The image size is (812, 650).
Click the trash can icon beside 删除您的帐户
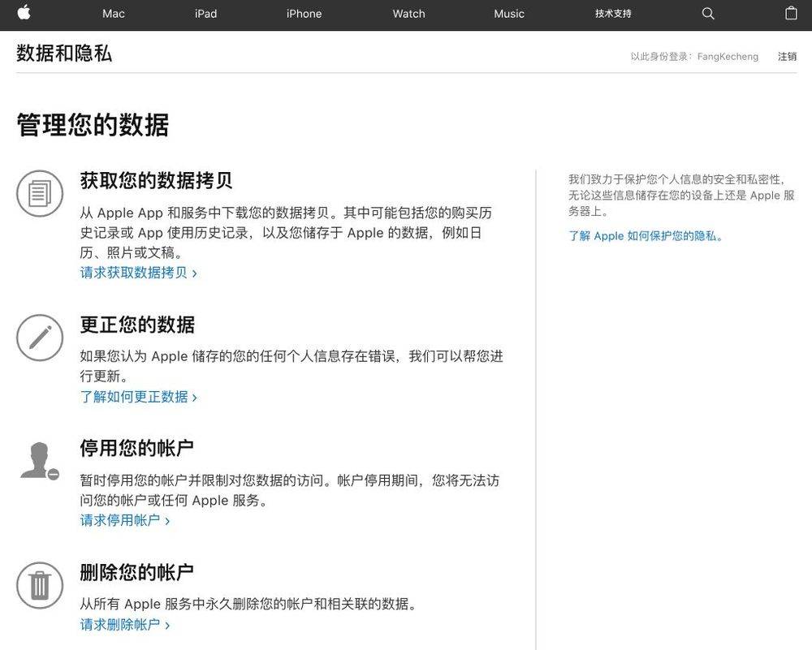coord(40,585)
